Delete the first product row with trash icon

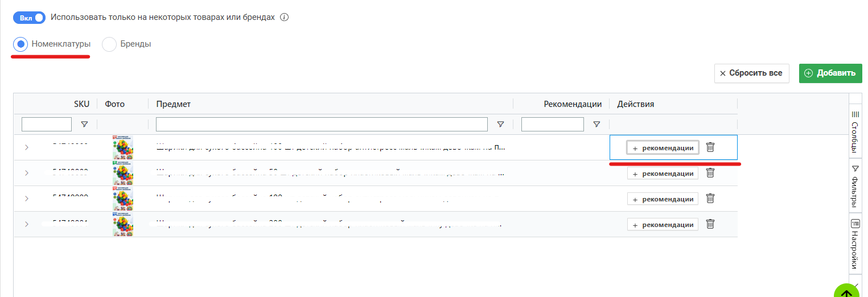(x=710, y=147)
